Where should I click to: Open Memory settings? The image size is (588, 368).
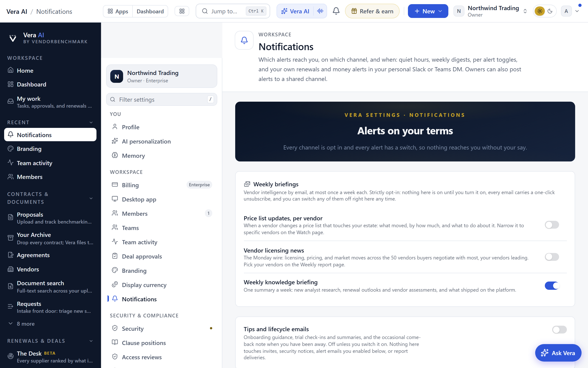tap(161, 155)
